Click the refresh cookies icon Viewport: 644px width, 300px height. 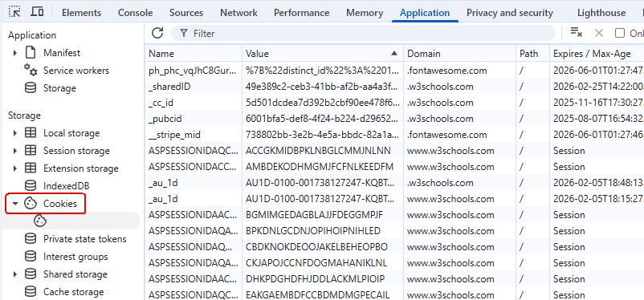(157, 33)
